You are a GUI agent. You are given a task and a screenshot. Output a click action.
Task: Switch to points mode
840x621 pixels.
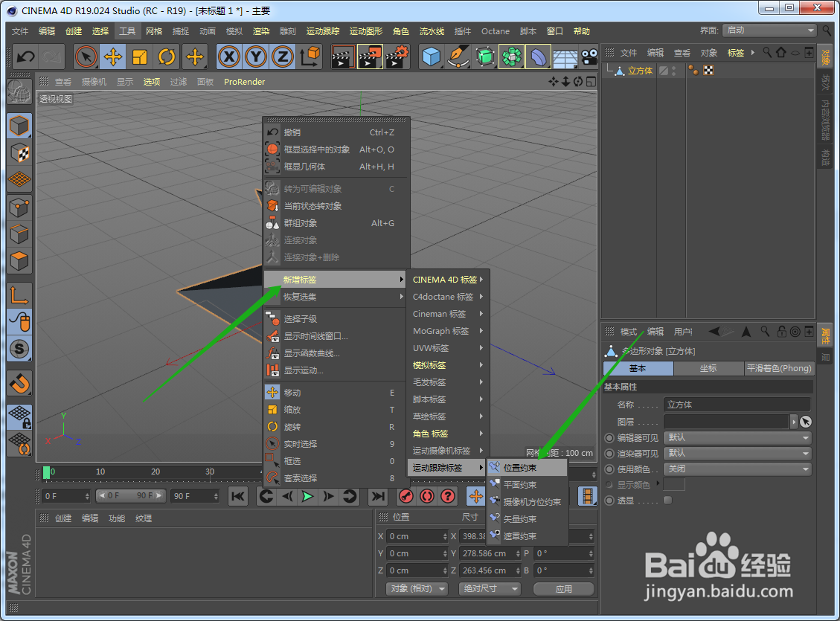[19, 207]
